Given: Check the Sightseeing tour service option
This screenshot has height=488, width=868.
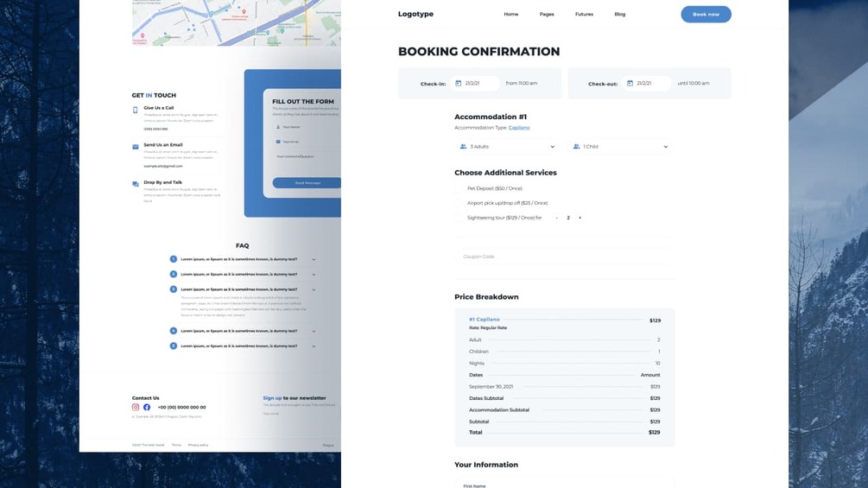Looking at the screenshot, I should click(459, 218).
